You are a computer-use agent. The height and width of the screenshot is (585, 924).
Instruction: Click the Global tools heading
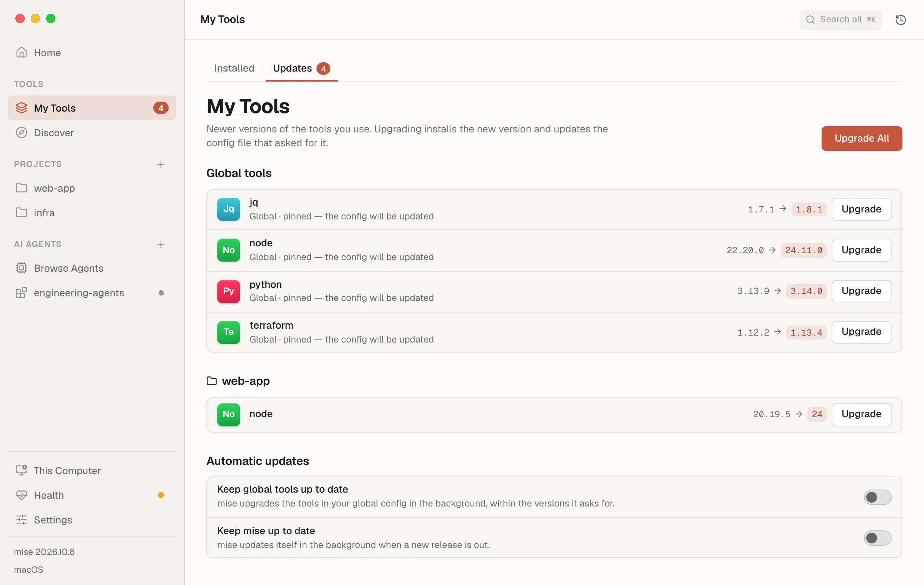pyautogui.click(x=239, y=173)
